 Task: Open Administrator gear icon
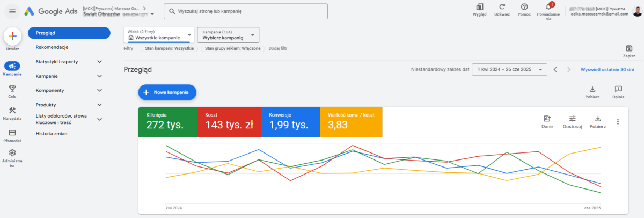(12, 153)
